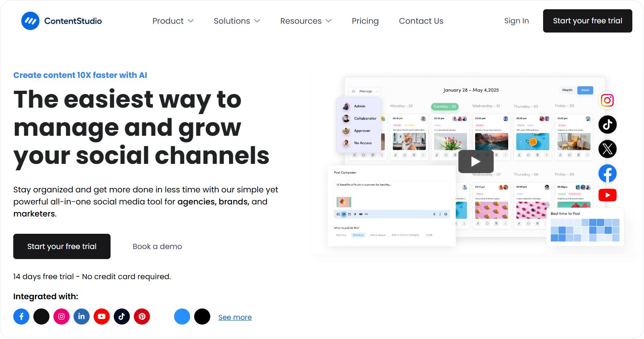Screen dimensions: 644x339
Task: Open the Manage dropdown in the calendar preview
Action: [x=365, y=91]
